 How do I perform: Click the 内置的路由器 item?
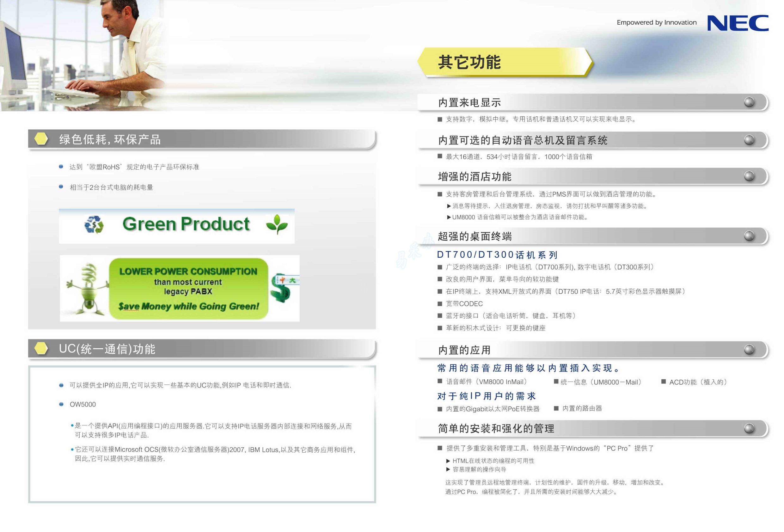click(x=582, y=408)
